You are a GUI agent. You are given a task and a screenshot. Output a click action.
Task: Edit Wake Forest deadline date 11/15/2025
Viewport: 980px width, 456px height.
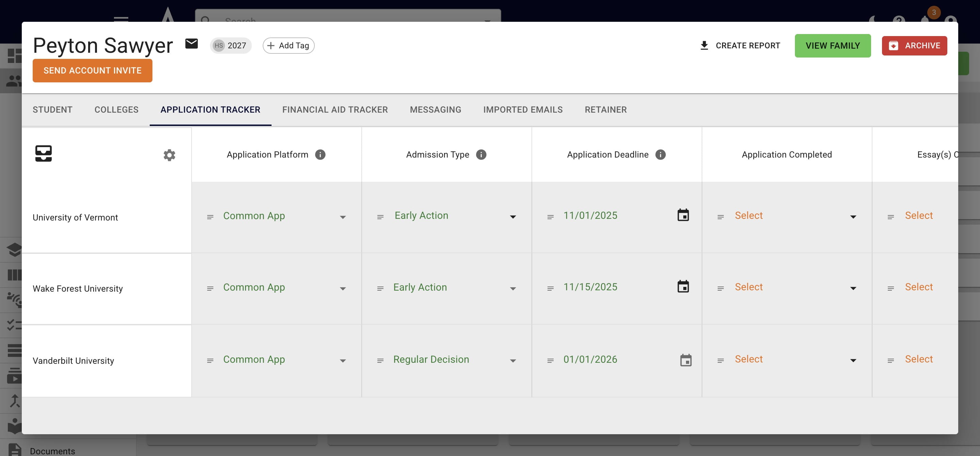[590, 287]
